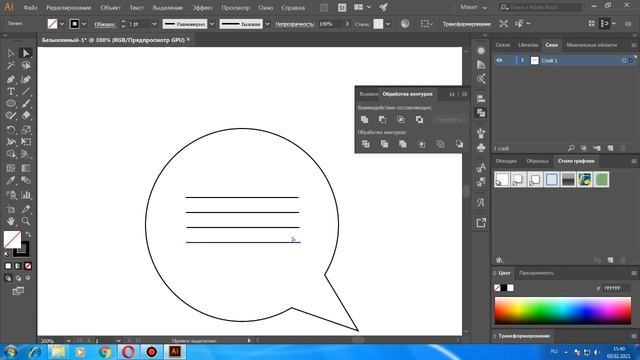Reset default fill and stroke
Screen dimensions: 640x360
coord(7,255)
